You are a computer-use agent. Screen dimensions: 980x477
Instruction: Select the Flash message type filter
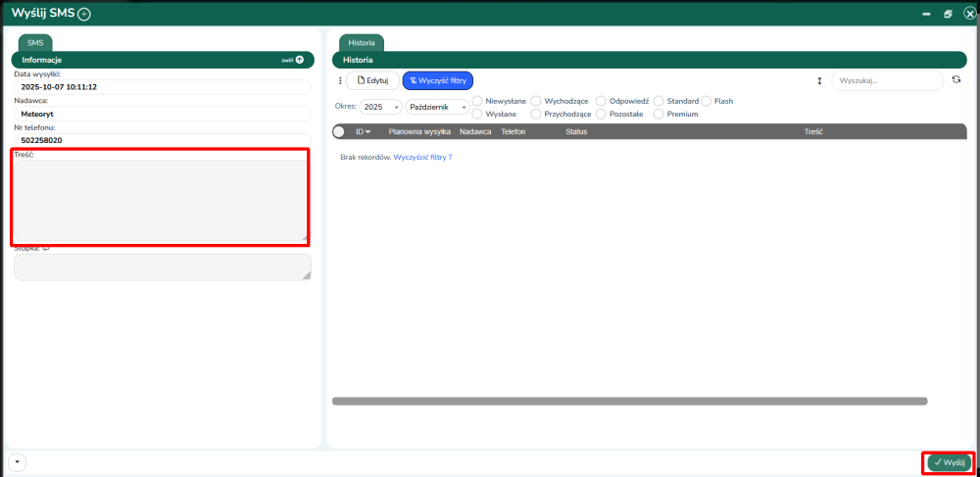click(x=706, y=101)
